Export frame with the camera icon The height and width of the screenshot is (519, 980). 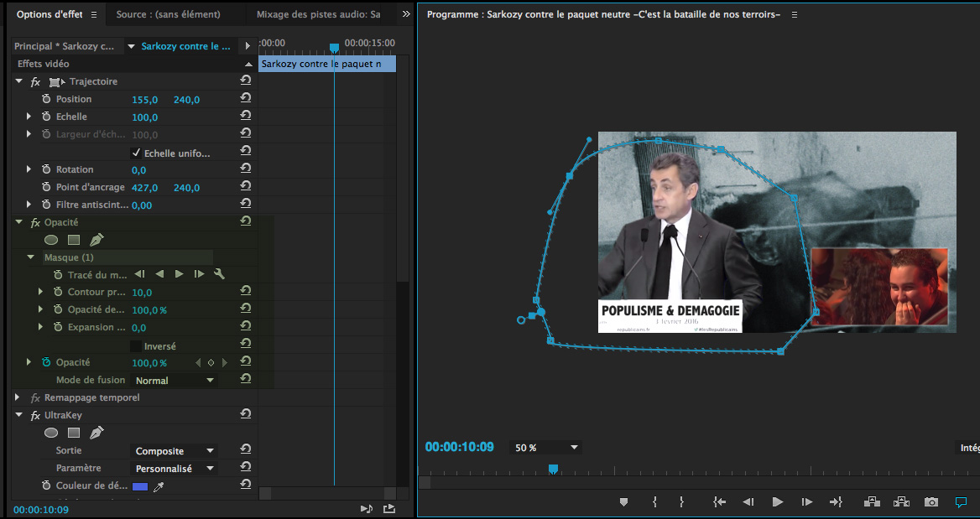click(x=931, y=502)
